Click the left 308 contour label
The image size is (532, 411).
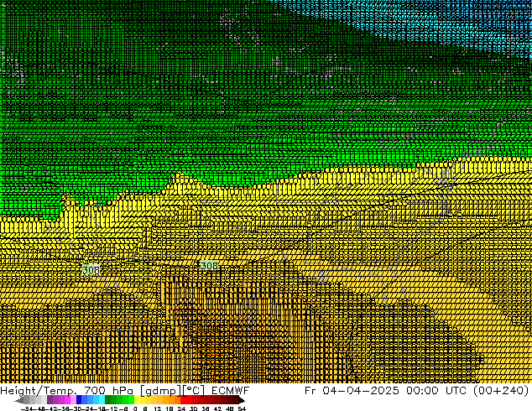(x=91, y=270)
